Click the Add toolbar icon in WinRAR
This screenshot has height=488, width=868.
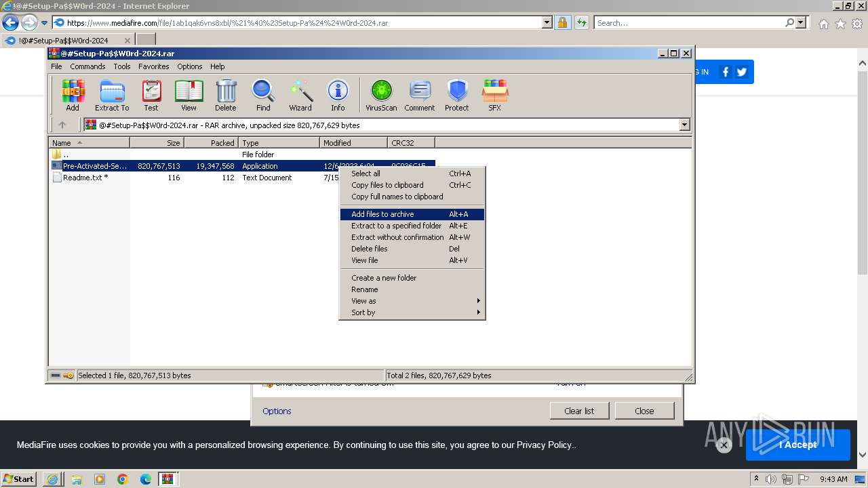pos(73,95)
